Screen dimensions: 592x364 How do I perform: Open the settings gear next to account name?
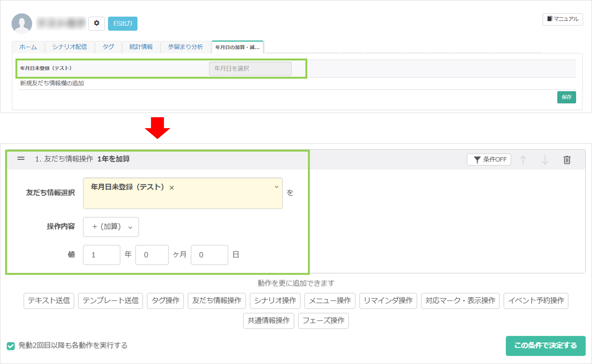(97, 23)
